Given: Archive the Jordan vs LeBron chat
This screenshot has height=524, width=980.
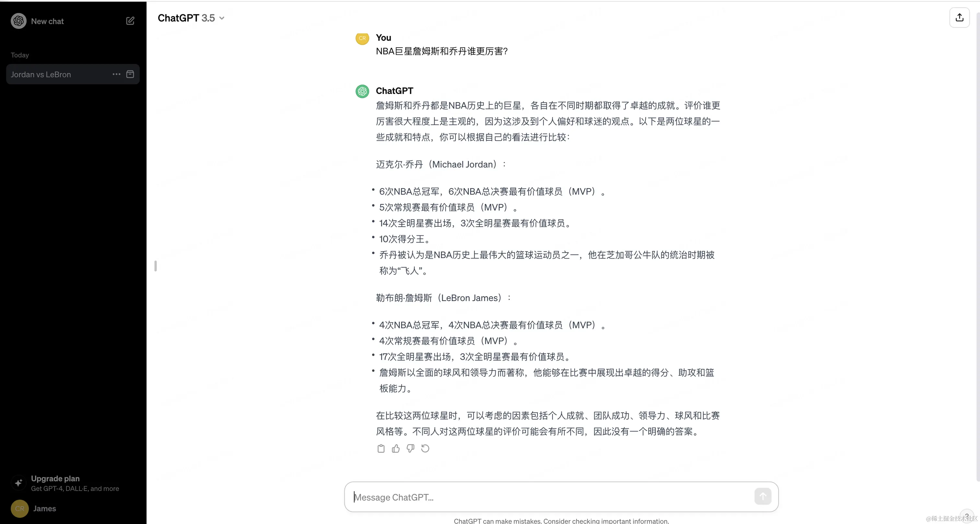Looking at the screenshot, I should [x=130, y=74].
